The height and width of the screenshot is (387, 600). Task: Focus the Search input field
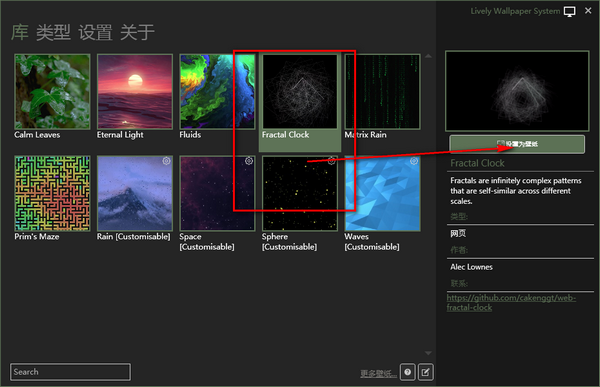click(x=70, y=372)
